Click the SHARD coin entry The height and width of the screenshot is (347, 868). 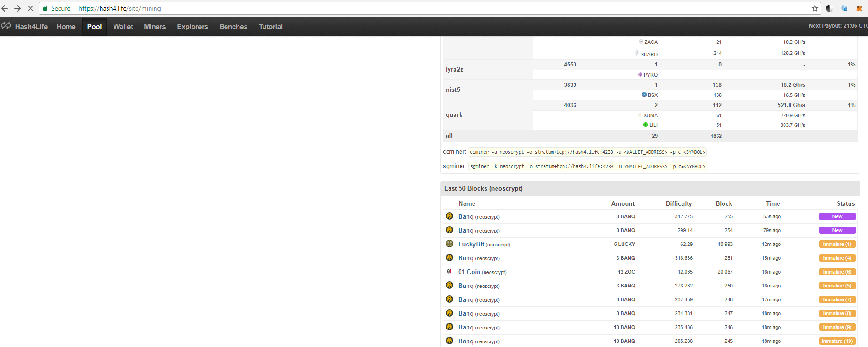[x=649, y=54]
